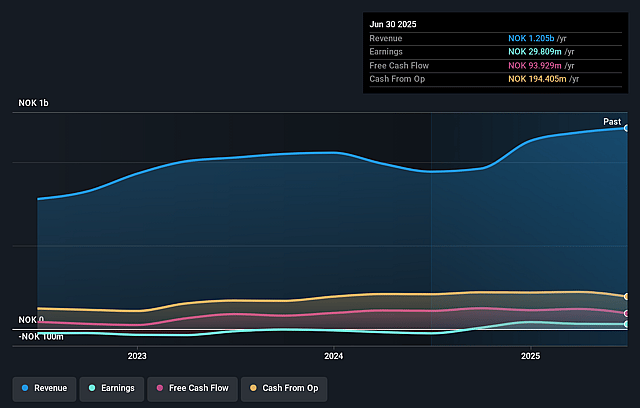Select the 2024 x-axis label

point(334,355)
